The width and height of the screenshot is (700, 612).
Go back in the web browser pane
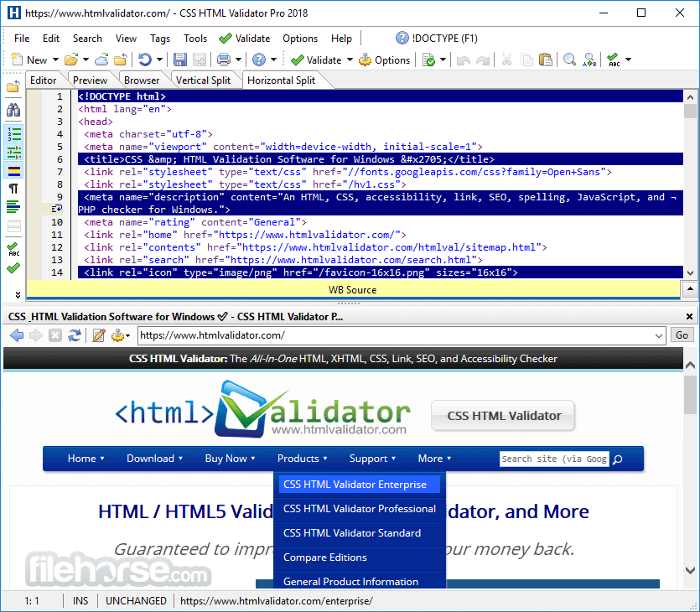17,335
